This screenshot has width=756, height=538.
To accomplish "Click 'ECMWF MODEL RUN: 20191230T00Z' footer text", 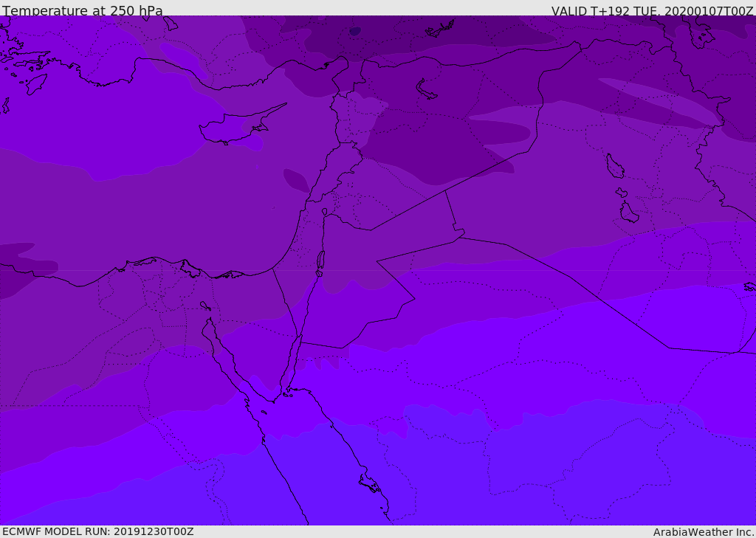I will (98, 531).
